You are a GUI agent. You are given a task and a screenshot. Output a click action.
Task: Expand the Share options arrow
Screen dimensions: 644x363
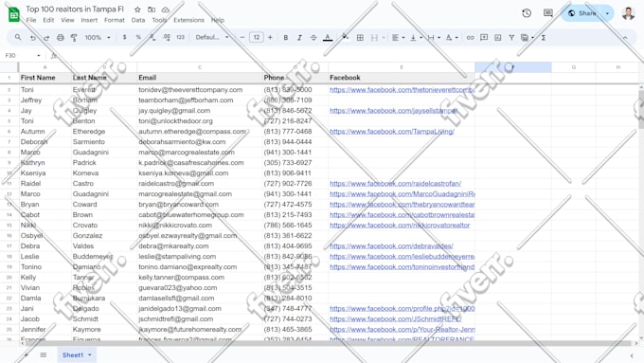coord(607,13)
